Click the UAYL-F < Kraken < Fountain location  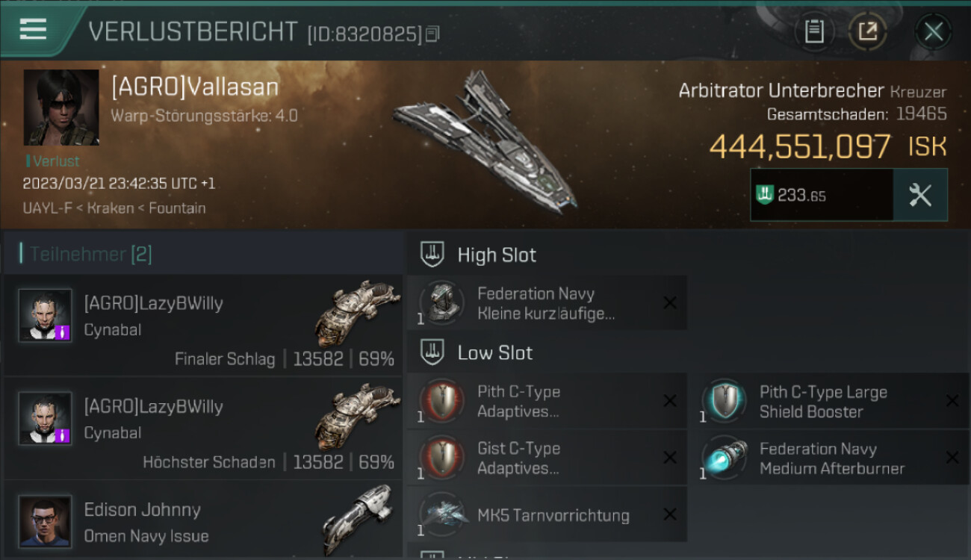point(114,208)
